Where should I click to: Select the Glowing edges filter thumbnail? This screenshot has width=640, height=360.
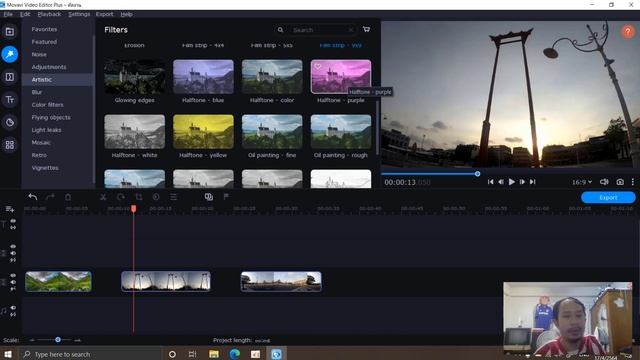(134, 77)
